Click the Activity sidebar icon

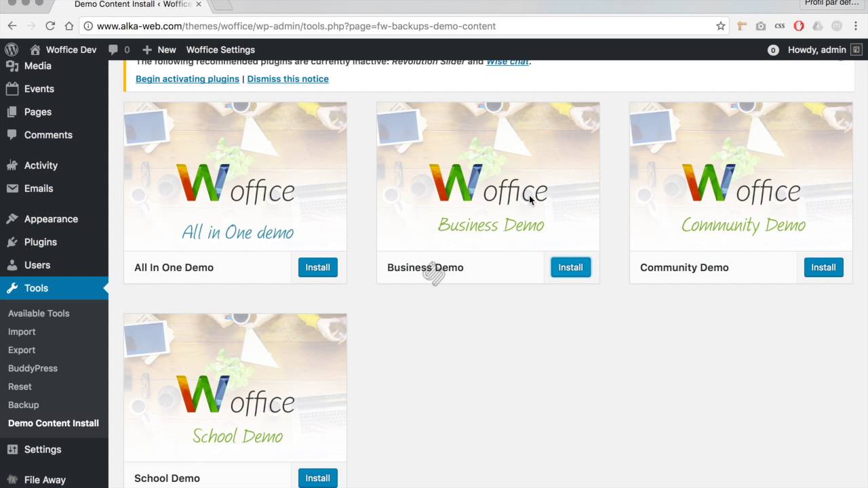point(12,165)
